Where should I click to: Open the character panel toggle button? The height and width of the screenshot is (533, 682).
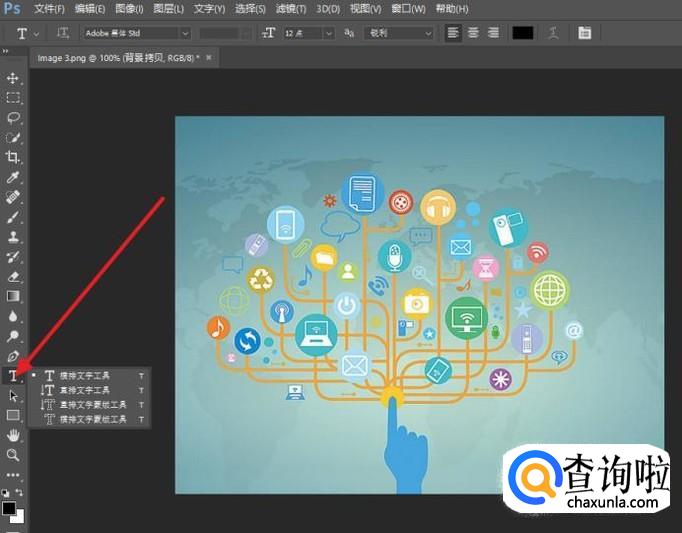click(x=584, y=33)
